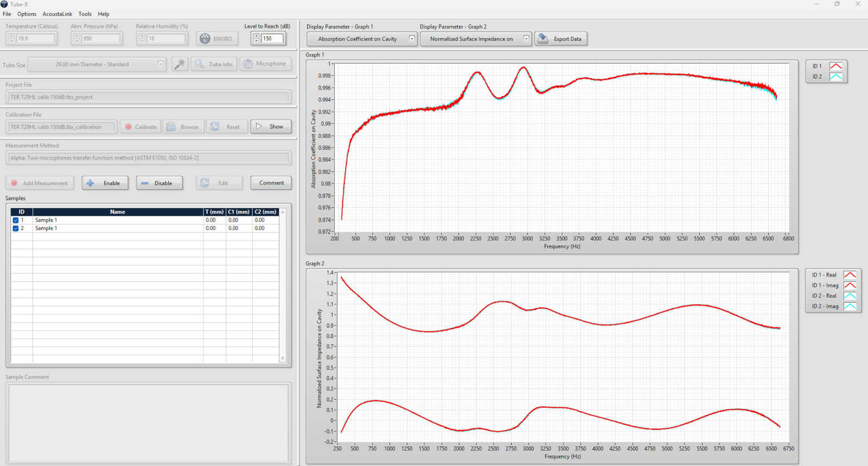This screenshot has width=868, height=466.
Task: Click the ID 2 cyan curve swatch in Graph 1 legend
Action: [836, 76]
